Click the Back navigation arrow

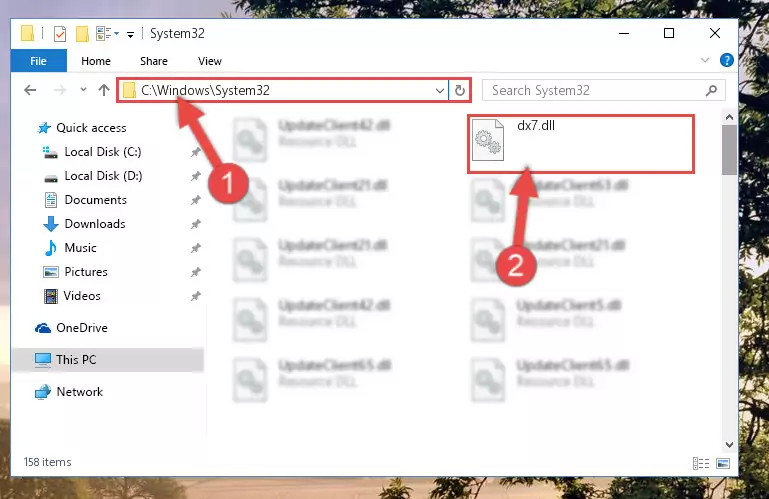point(30,90)
